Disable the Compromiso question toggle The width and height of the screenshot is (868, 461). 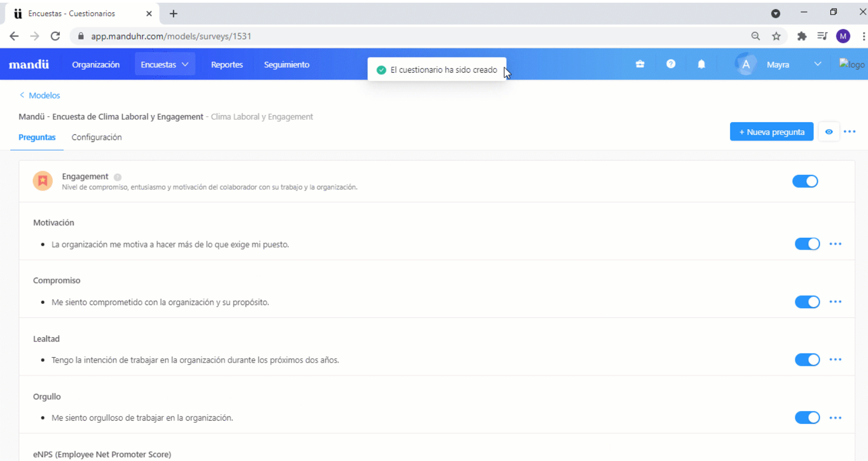click(807, 302)
